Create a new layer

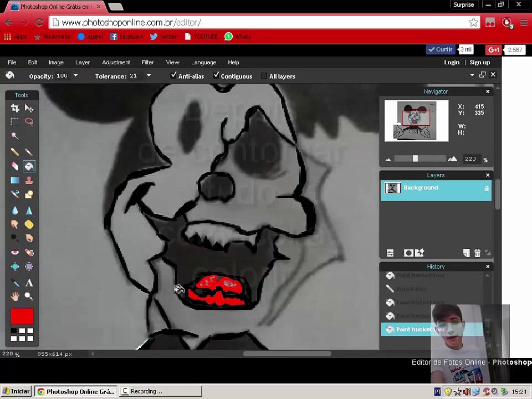pos(466,253)
